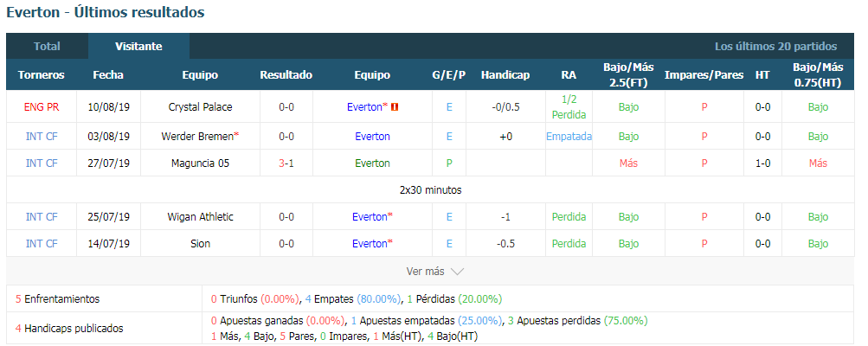This screenshot has width=868, height=346.
Task: Click the 0-0 result for Crystal Palace match
Action: (286, 107)
